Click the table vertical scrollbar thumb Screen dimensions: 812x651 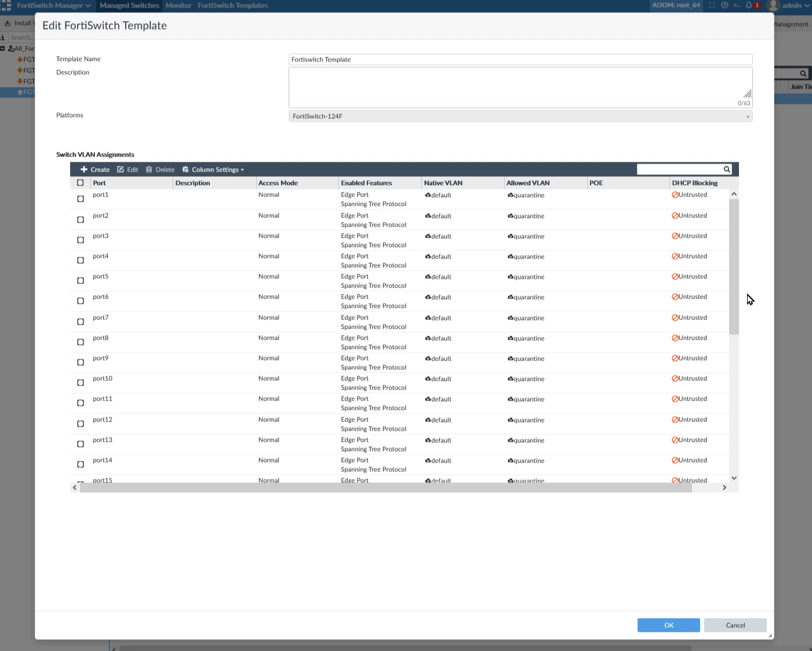734,267
